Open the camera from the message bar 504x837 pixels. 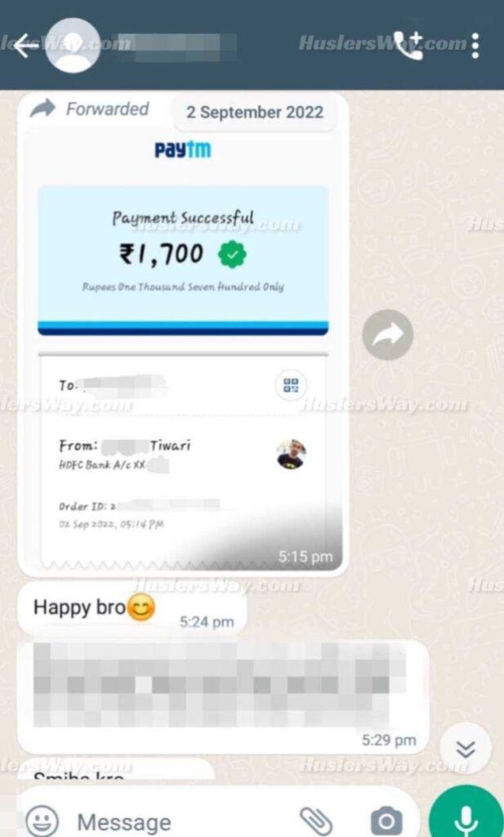(x=386, y=821)
